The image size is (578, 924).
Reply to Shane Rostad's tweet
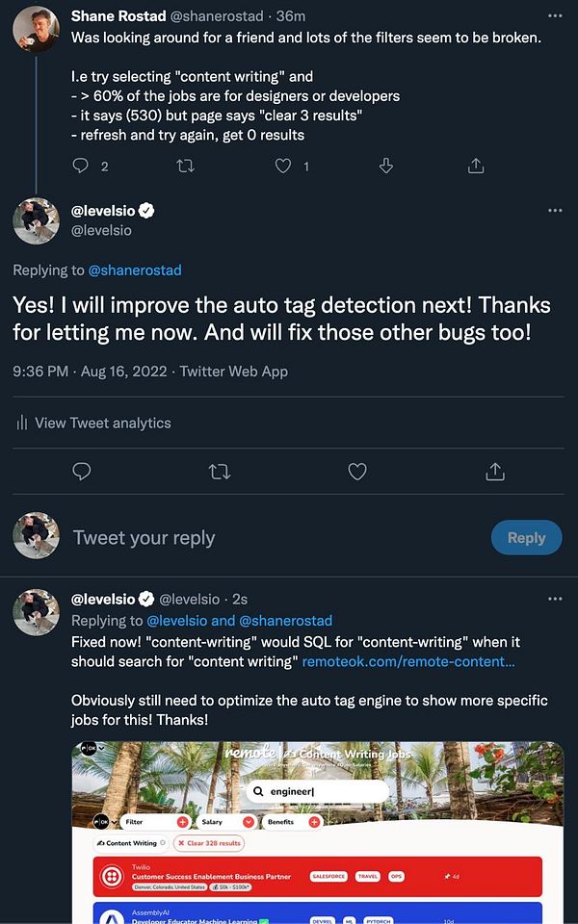(82, 167)
